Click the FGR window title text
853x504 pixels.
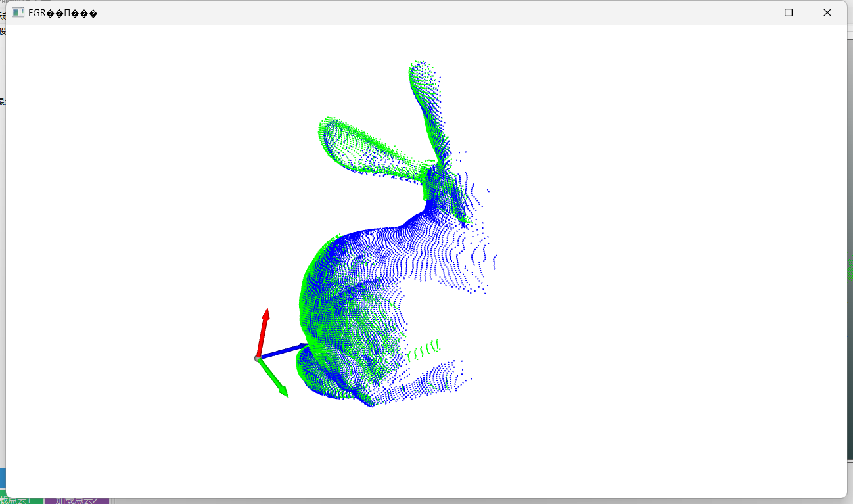click(62, 13)
